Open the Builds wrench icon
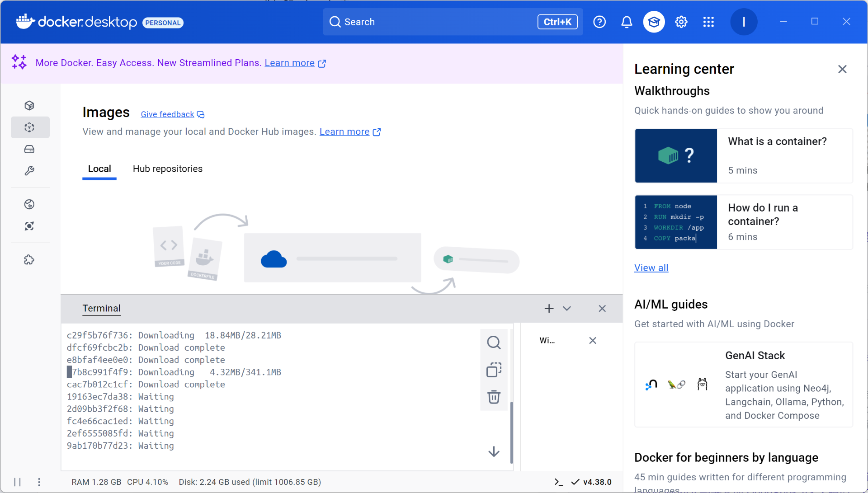Viewport: 868px width, 493px height. [29, 171]
